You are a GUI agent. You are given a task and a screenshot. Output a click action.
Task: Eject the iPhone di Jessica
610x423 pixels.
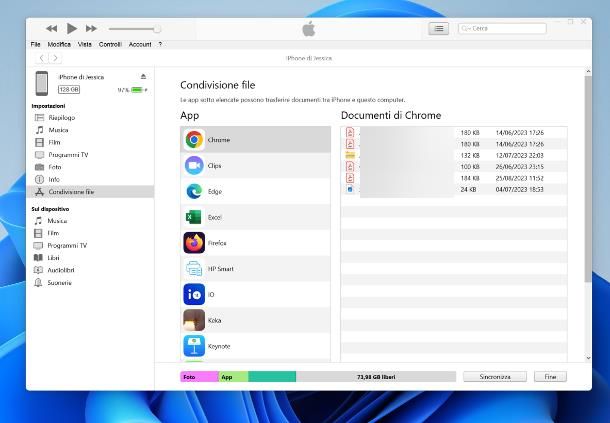pyautogui.click(x=144, y=77)
